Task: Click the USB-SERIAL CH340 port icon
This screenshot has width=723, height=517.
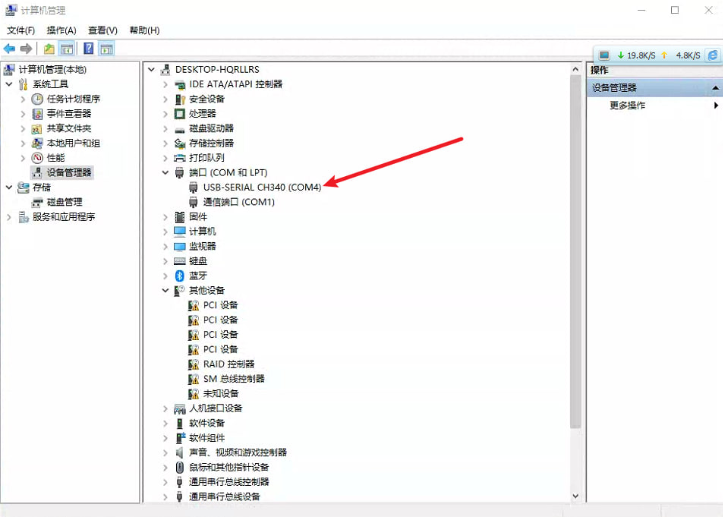Action: coord(194,187)
